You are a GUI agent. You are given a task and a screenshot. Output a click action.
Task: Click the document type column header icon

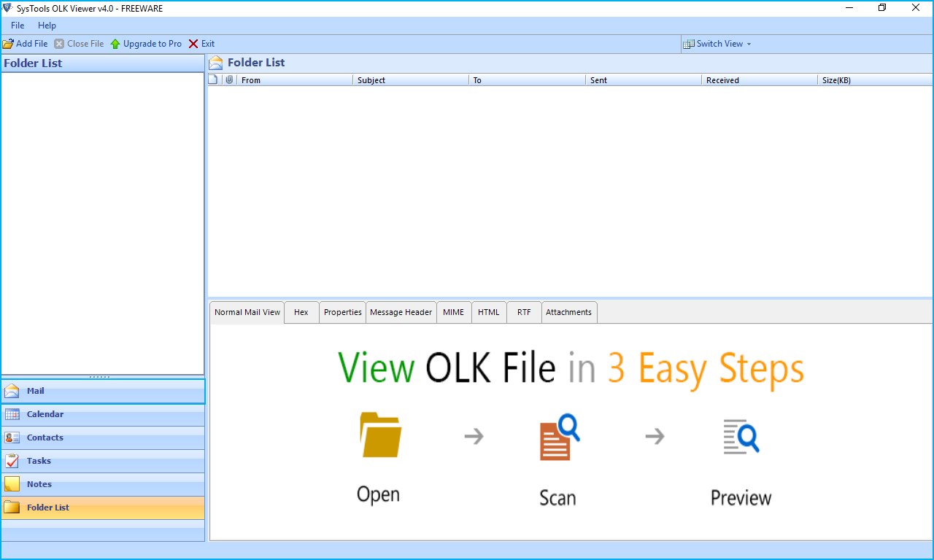(x=214, y=80)
